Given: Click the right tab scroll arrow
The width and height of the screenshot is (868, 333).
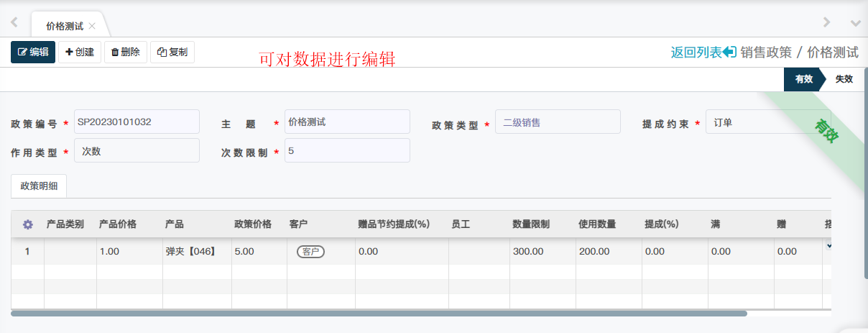Looking at the screenshot, I should click(x=827, y=22).
